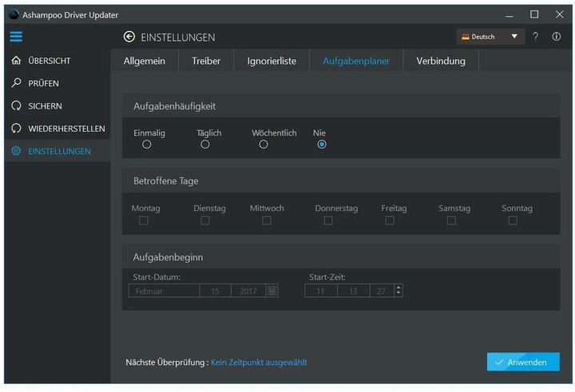Select the Wöchentlich frequency option
The image size is (575, 392).
(264, 145)
